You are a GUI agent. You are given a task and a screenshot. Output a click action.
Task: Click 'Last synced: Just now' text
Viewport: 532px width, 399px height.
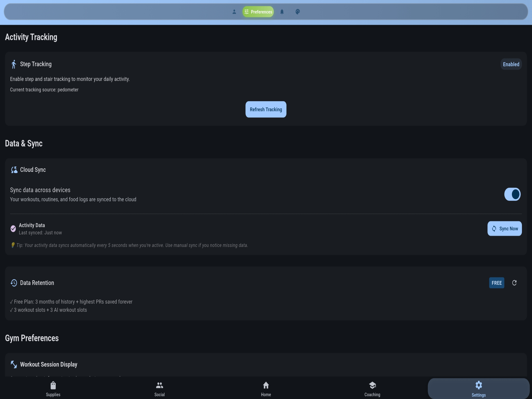tap(40, 233)
